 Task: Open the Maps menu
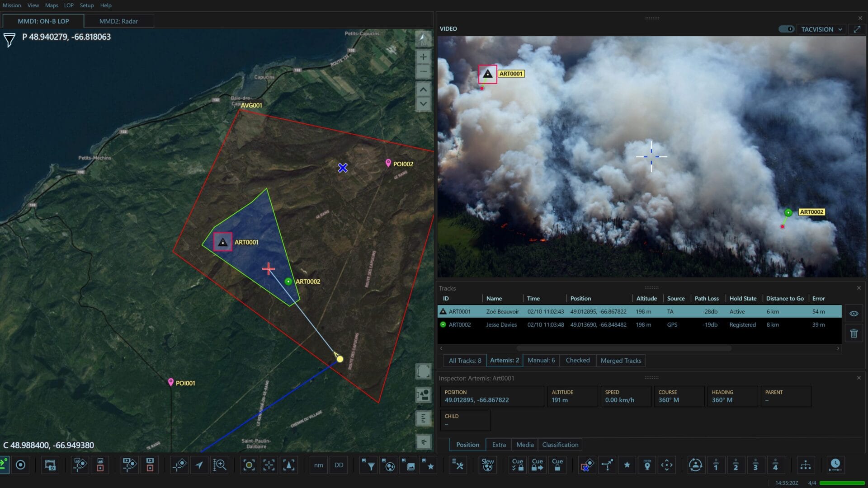coord(52,5)
